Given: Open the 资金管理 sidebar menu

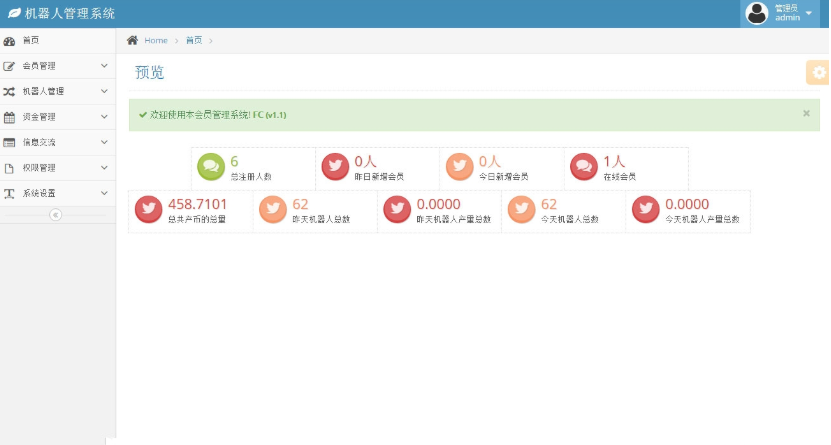Looking at the screenshot, I should [x=58, y=117].
